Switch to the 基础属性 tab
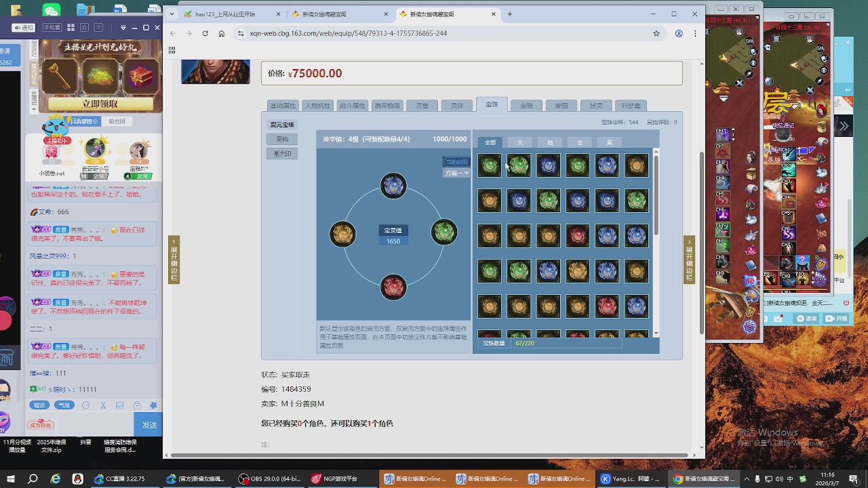868x488 pixels. (283, 106)
